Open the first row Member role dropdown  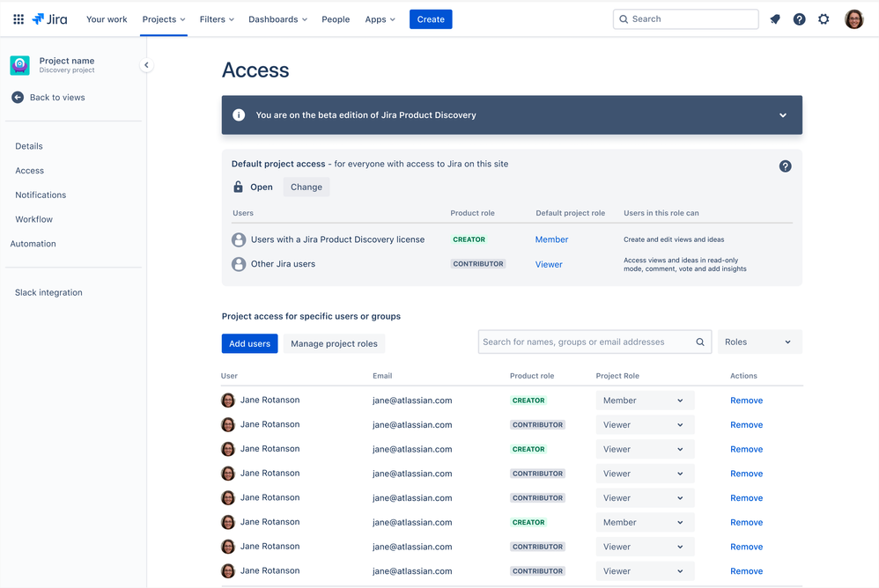click(645, 401)
